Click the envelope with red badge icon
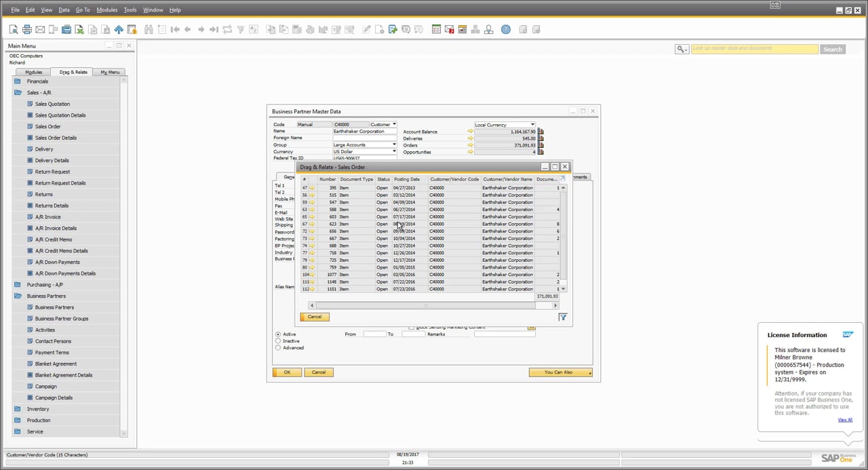The height and width of the screenshot is (470, 868). (450, 29)
